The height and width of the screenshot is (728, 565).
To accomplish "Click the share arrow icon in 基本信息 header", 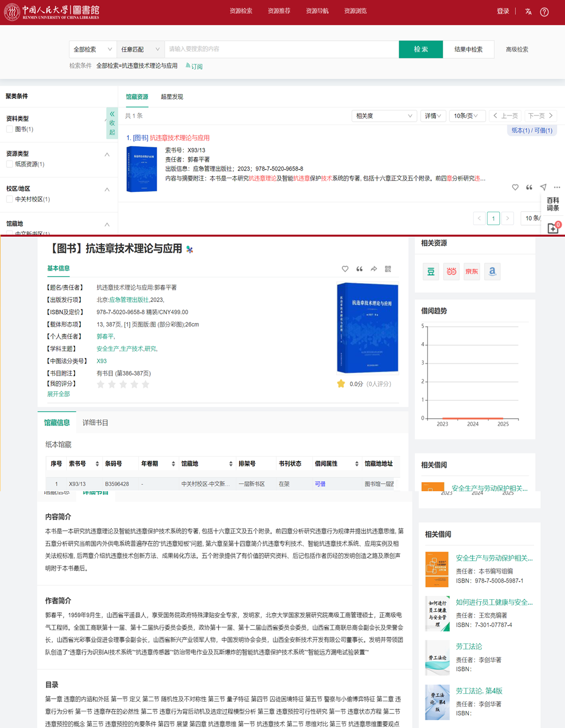I will pyautogui.click(x=374, y=269).
